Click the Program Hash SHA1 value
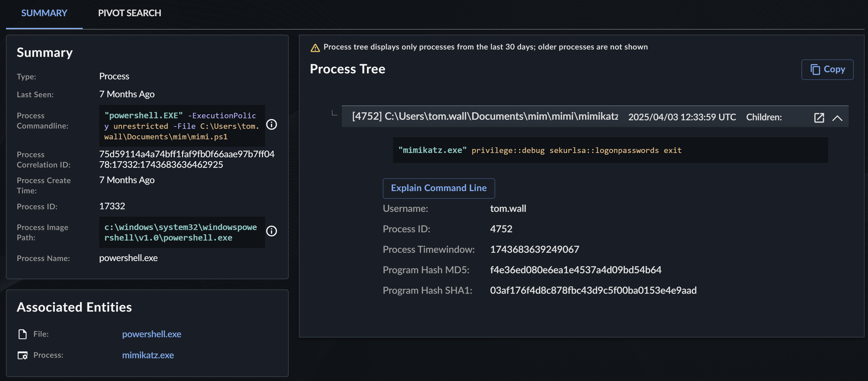 tap(593, 290)
